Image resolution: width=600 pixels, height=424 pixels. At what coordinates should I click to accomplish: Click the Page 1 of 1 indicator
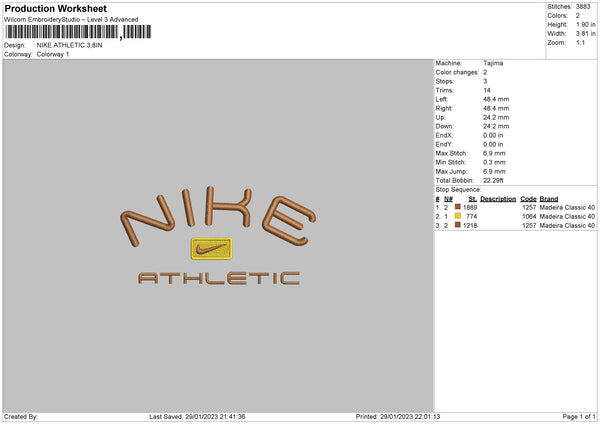[x=579, y=417]
